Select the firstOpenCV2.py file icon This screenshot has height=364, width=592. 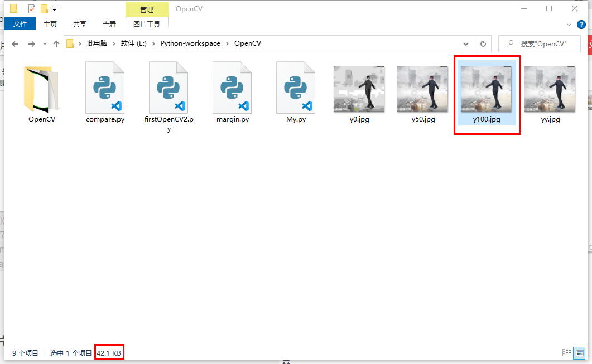pos(169,88)
